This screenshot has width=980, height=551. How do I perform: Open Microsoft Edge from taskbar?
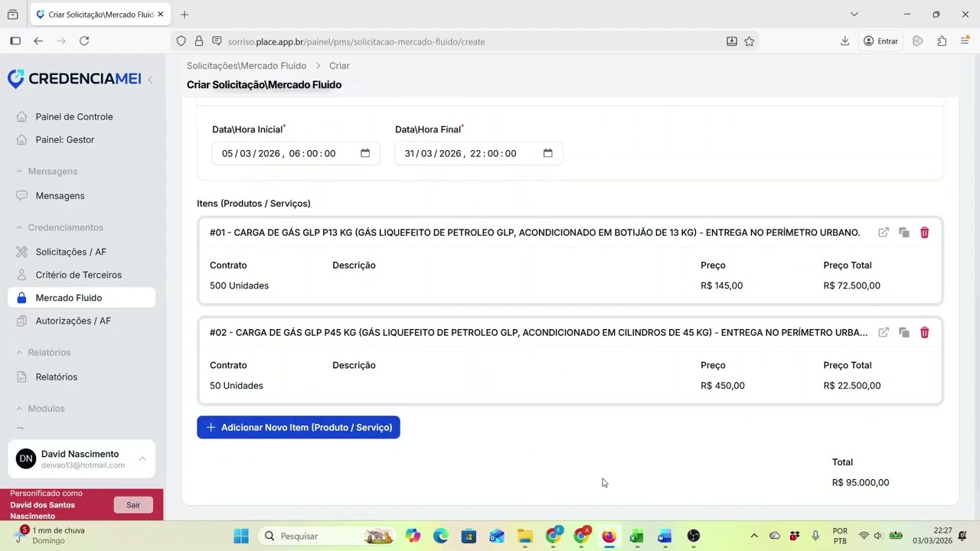click(440, 536)
